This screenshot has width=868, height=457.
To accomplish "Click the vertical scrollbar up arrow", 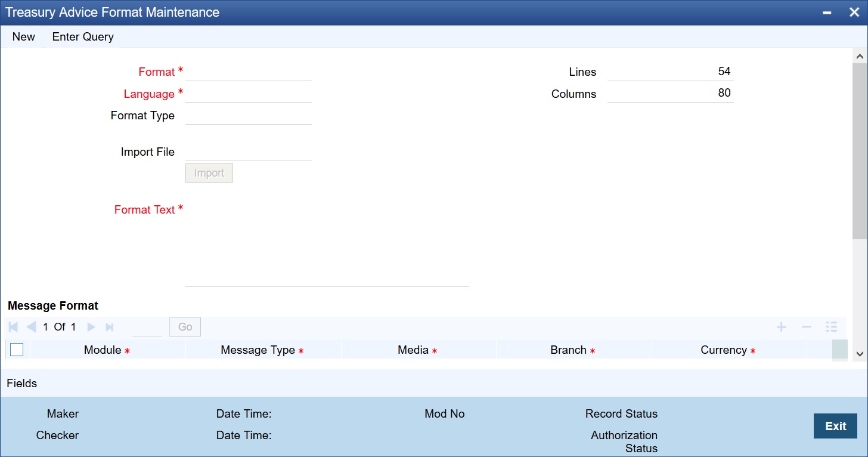I will [860, 56].
